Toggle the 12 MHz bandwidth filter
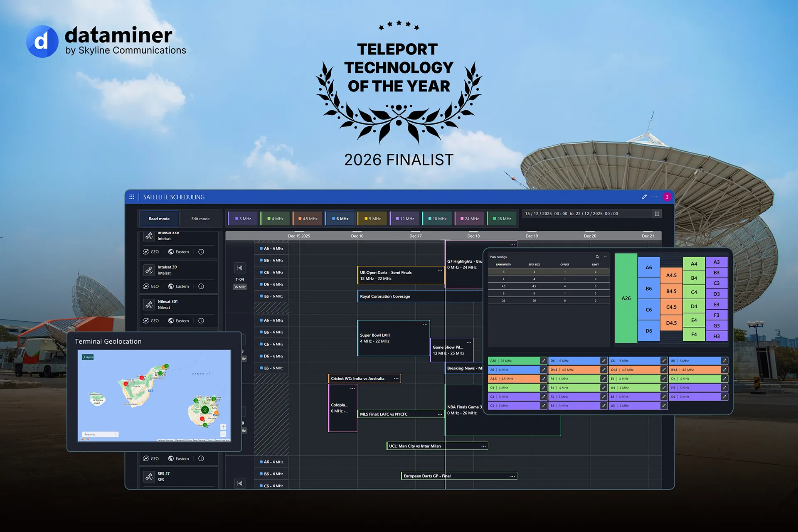The width and height of the screenshot is (798, 532). click(x=405, y=219)
